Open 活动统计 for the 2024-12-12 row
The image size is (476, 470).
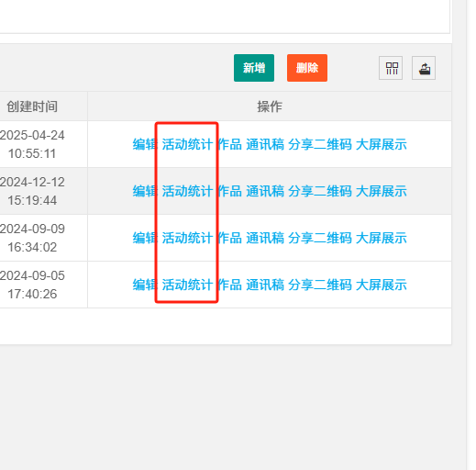(187, 191)
